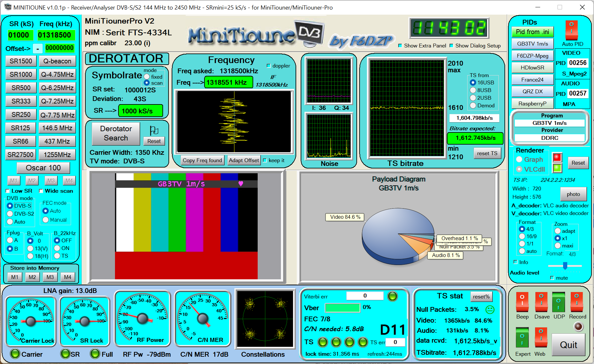Screen dimensions: 594x364
Task: Click the RF Power gauge
Action: 142,318
